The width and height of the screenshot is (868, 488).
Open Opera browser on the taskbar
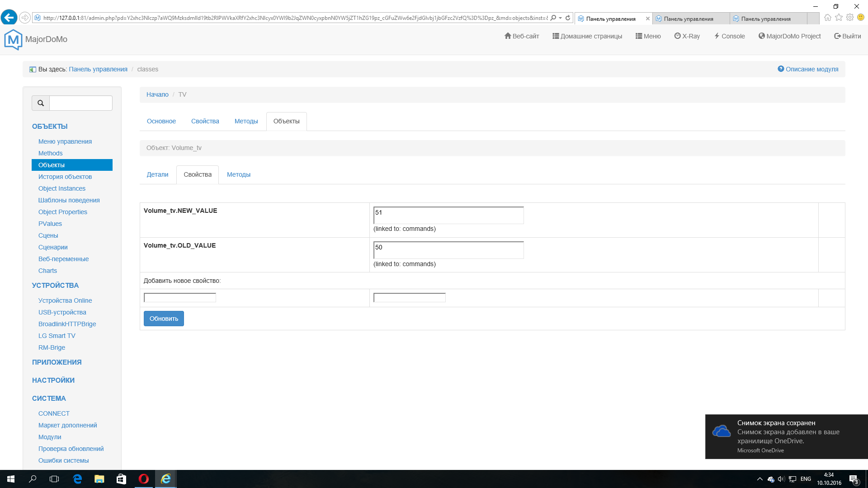[144, 479]
